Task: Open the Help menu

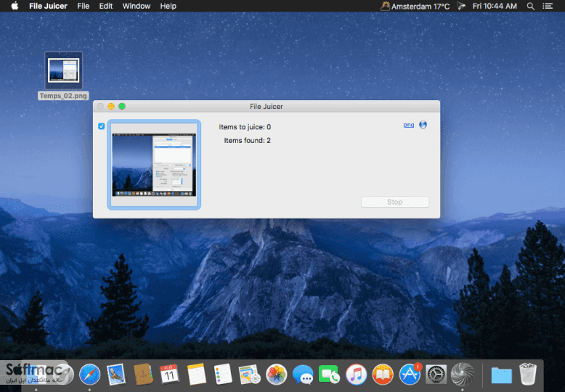Action: [x=168, y=6]
